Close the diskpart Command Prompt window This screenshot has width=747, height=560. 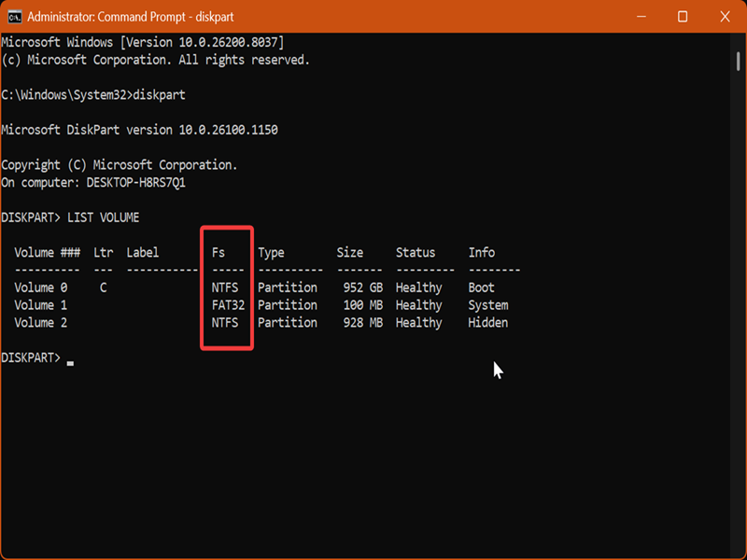tap(725, 17)
